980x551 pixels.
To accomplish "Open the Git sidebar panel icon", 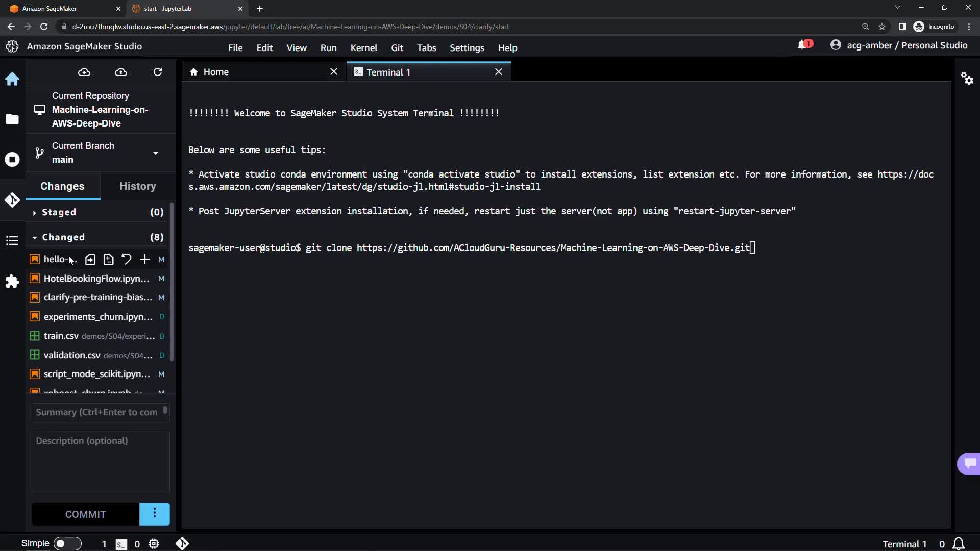I will 12,200.
